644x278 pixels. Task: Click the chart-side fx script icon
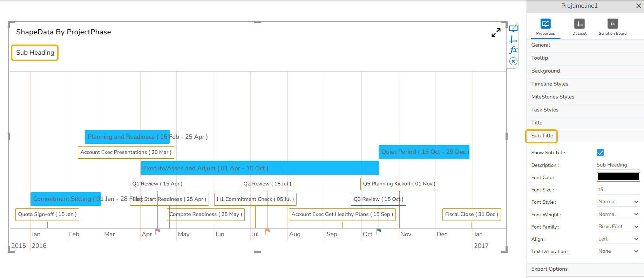coord(513,50)
